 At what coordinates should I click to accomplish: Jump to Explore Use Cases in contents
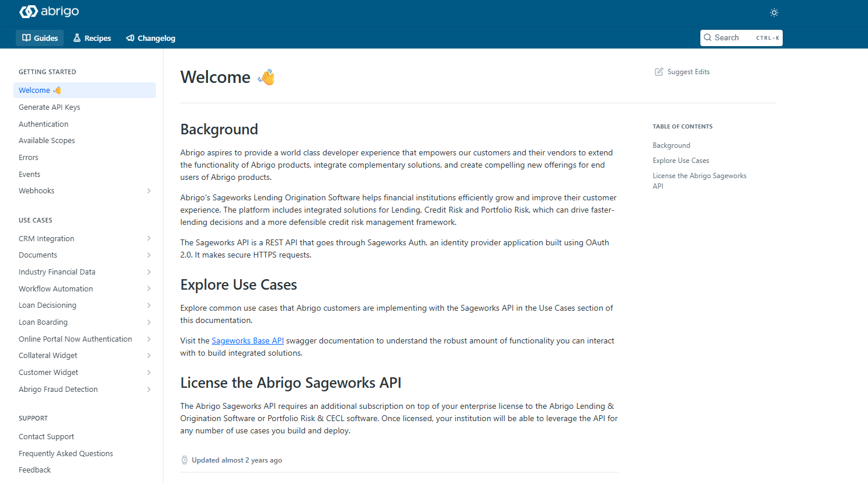click(x=680, y=161)
